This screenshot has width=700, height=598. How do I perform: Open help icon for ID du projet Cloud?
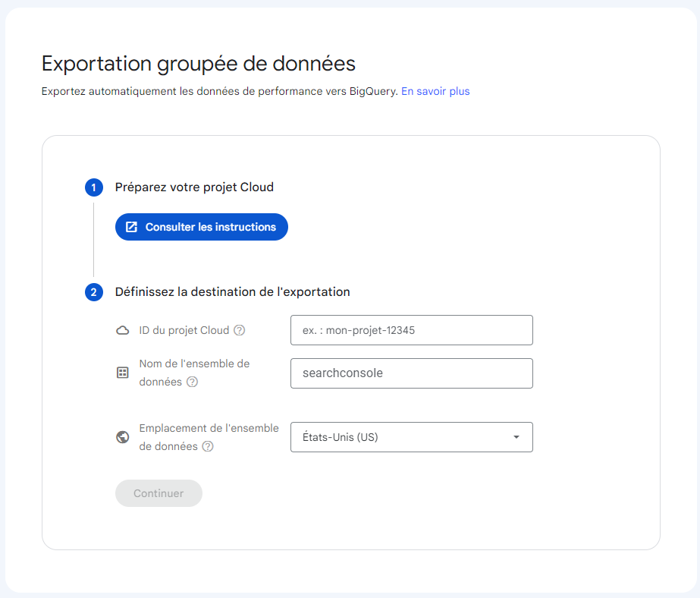tap(240, 330)
